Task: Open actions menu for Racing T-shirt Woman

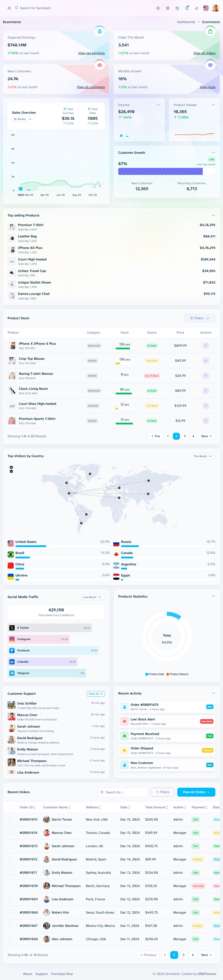Action: [x=206, y=375]
